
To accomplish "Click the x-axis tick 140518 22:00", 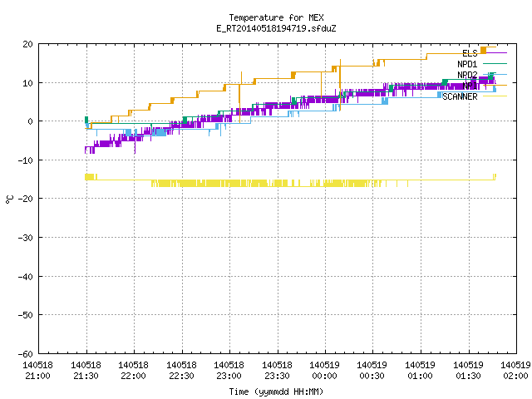I will pos(133,370).
